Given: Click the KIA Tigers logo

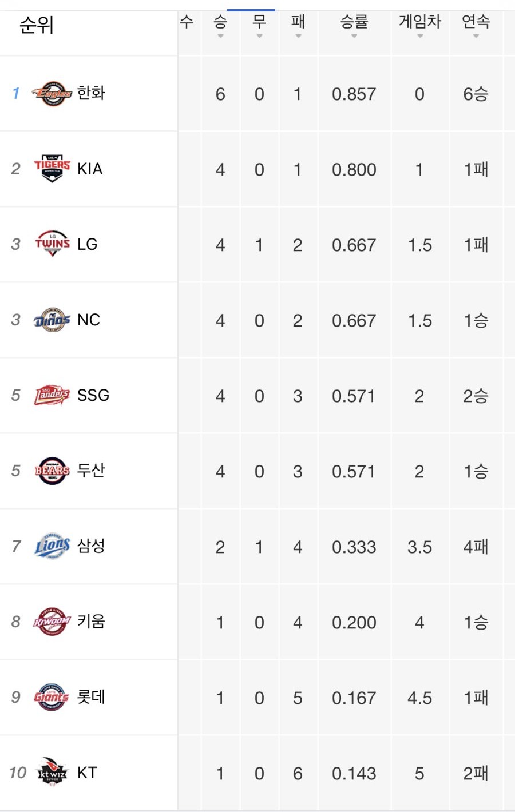Looking at the screenshot, I should pyautogui.click(x=52, y=168).
